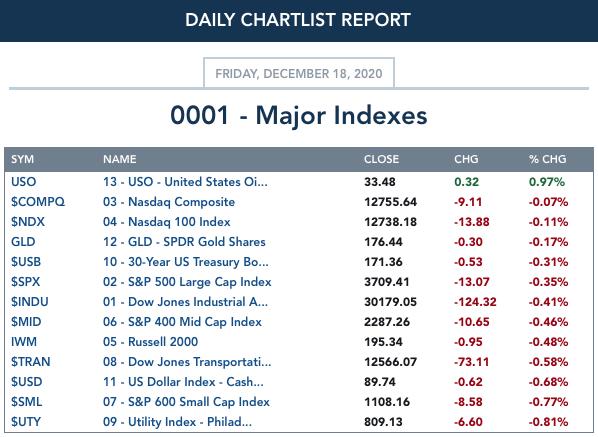Select the $USB symbol link

[x=26, y=262]
